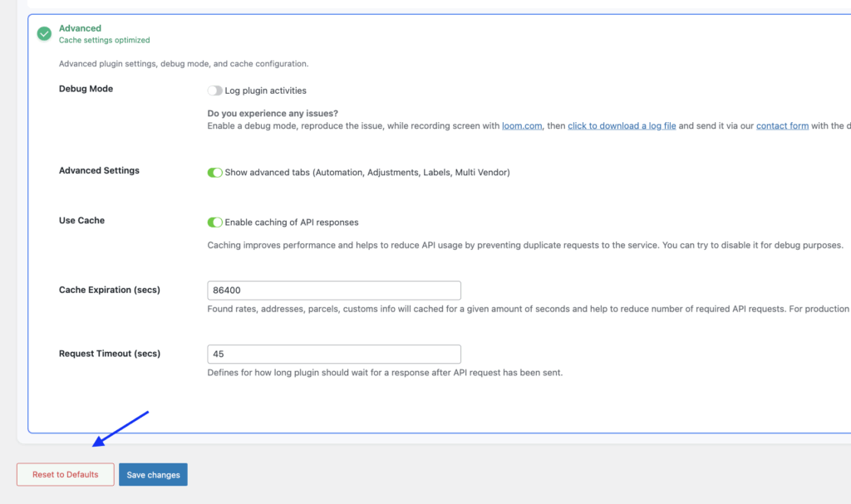Disable the Enable caching of API responses switch

[x=214, y=223]
